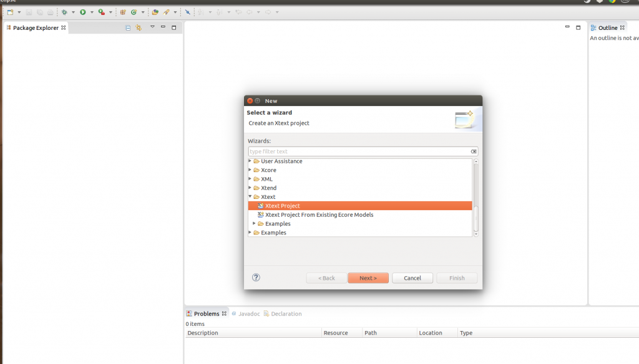This screenshot has width=639, height=364.
Task: Click the New toolbar icon
Action: tap(10, 12)
